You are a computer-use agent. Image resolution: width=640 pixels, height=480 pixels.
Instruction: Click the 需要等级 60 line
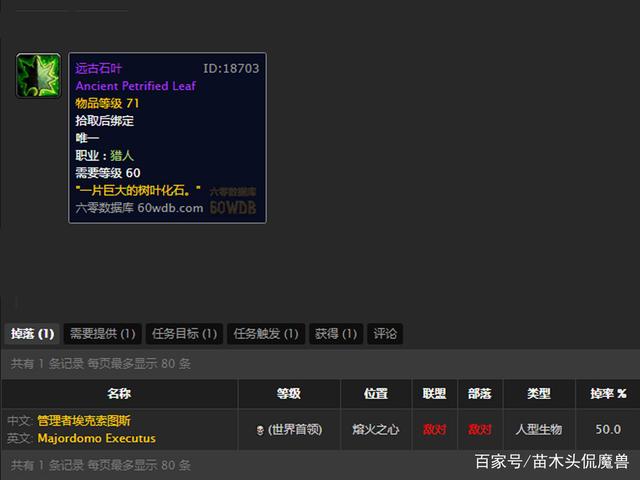pyautogui.click(x=108, y=173)
